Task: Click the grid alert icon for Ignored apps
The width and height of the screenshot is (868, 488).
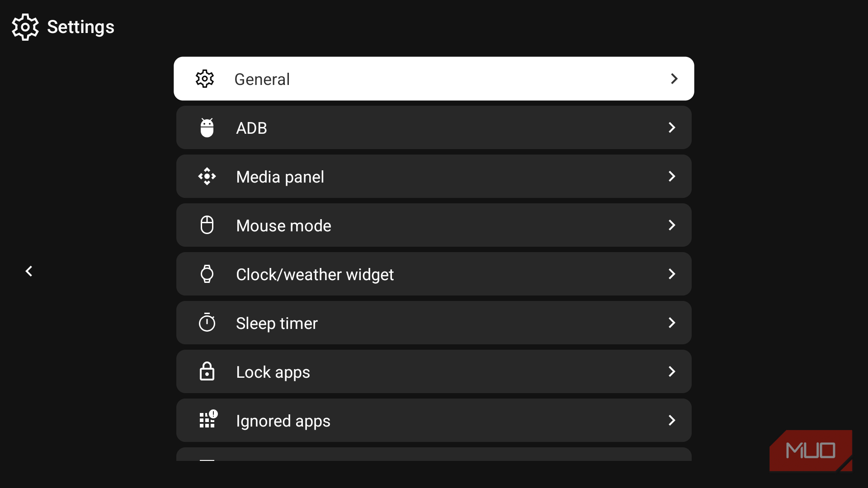Action: point(208,419)
